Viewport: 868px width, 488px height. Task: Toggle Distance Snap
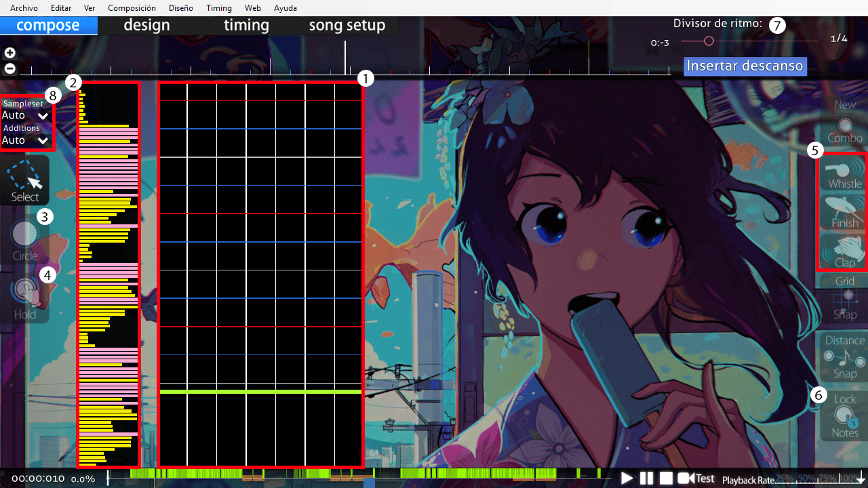click(845, 357)
